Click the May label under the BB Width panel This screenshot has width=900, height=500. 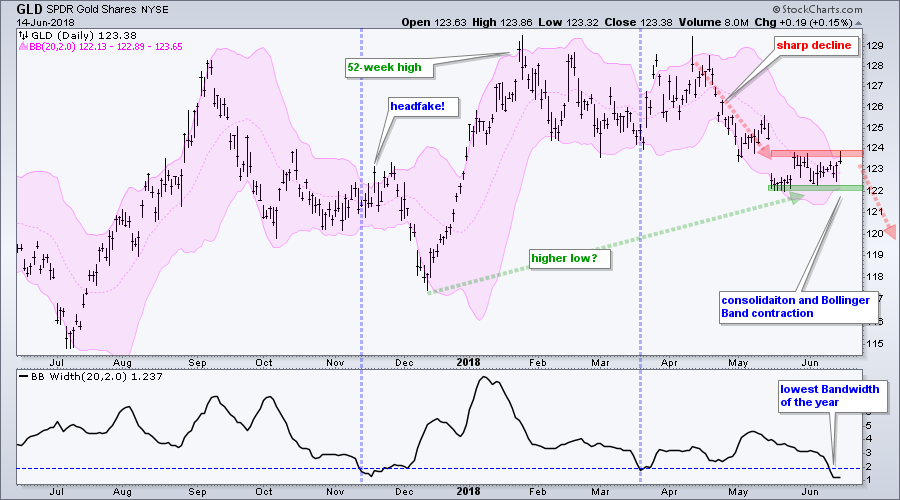[738, 492]
